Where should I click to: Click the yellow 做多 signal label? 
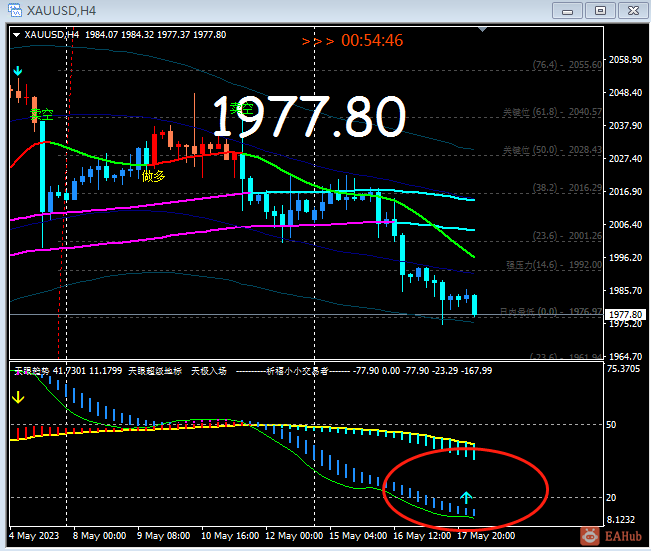153,176
